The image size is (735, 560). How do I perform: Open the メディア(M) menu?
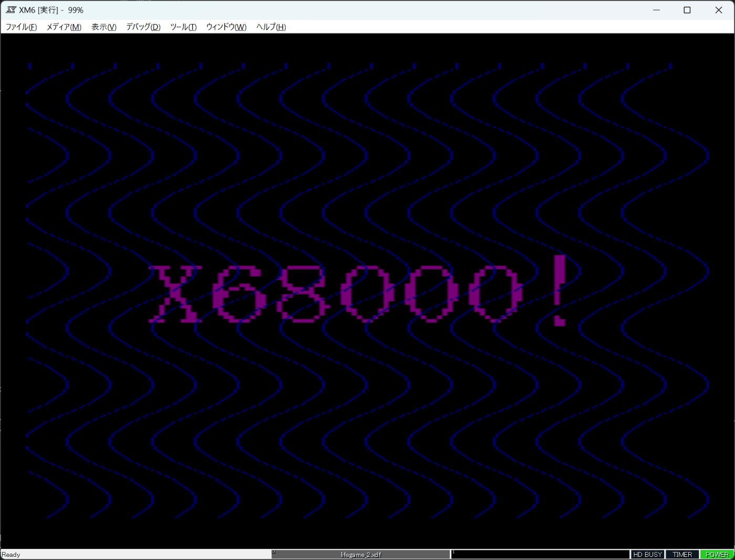tap(64, 27)
